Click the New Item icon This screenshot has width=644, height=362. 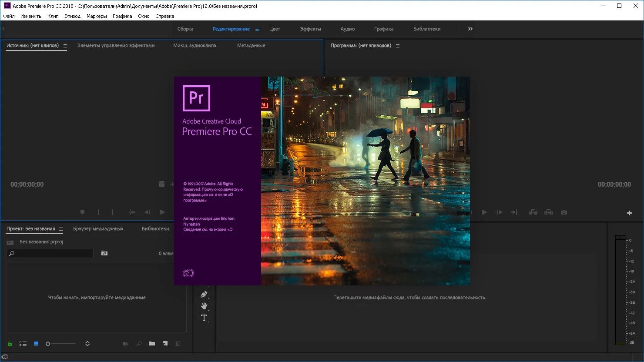click(165, 344)
